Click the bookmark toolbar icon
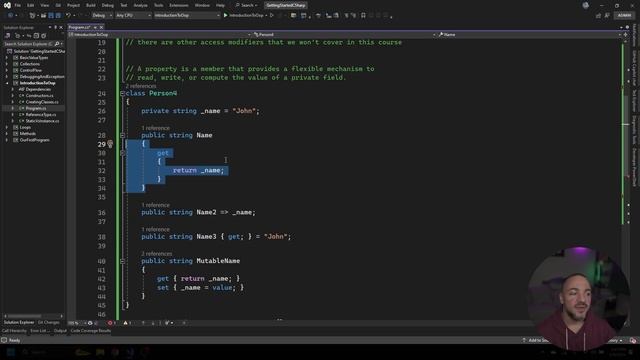The width and height of the screenshot is (640, 360). tap(363, 15)
